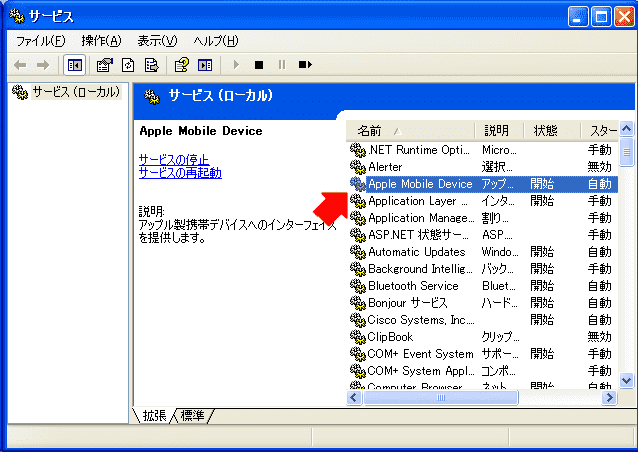Select COM+ Event System name text
638x452 pixels.
(x=420, y=354)
